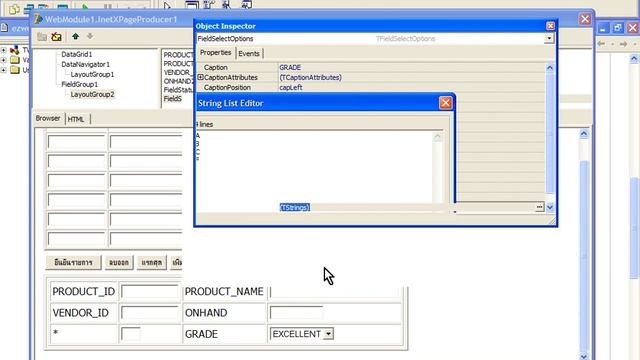Click the second Thai navigator button
The height and width of the screenshot is (360, 640).
coord(119,262)
